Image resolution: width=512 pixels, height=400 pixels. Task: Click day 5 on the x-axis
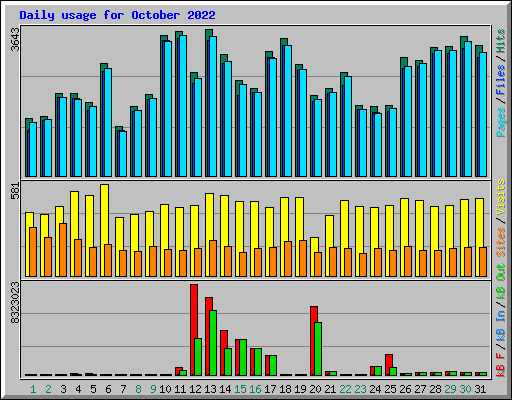pyautogui.click(x=93, y=389)
